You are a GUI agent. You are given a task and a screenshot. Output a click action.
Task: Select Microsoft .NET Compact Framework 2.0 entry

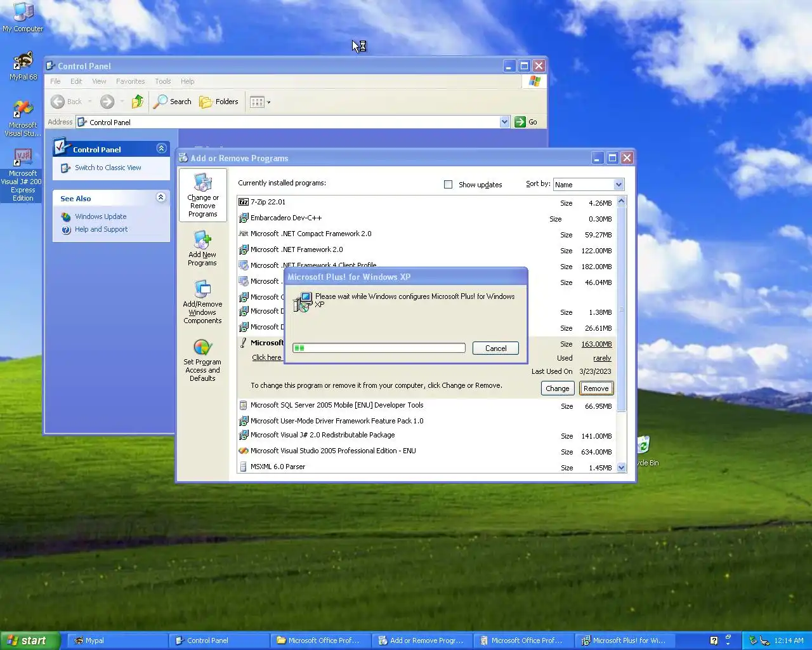[426, 234]
